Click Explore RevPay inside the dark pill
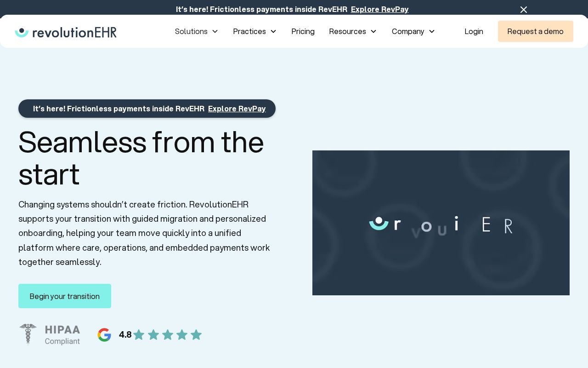This screenshot has width=588, height=368. (x=237, y=109)
